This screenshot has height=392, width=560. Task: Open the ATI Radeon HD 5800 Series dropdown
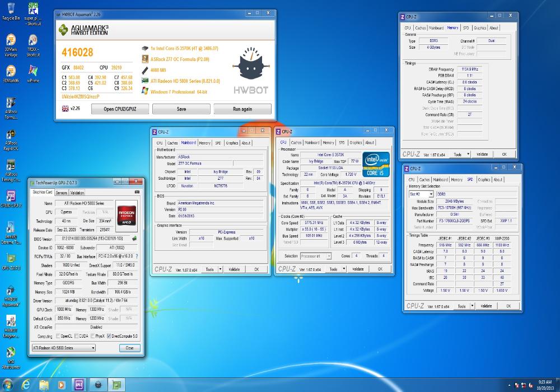pyautogui.click(x=64, y=348)
